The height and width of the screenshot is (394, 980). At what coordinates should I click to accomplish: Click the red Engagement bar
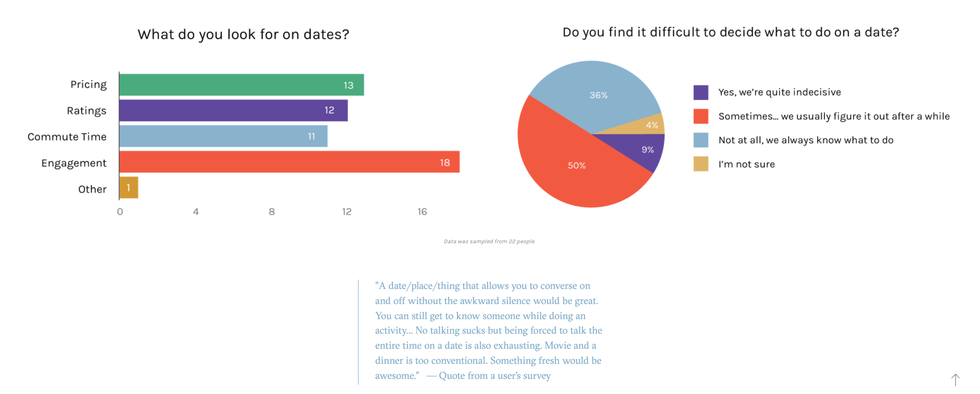[x=289, y=162]
